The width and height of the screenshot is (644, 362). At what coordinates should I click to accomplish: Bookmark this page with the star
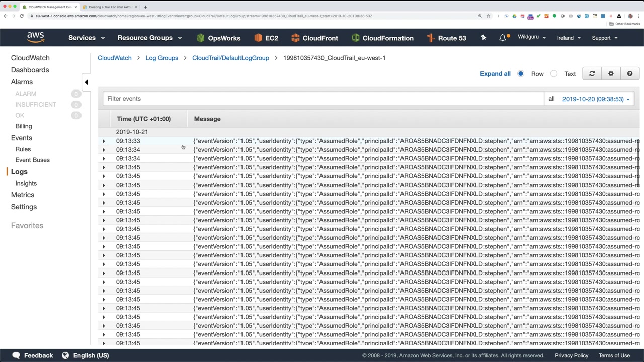(488, 16)
